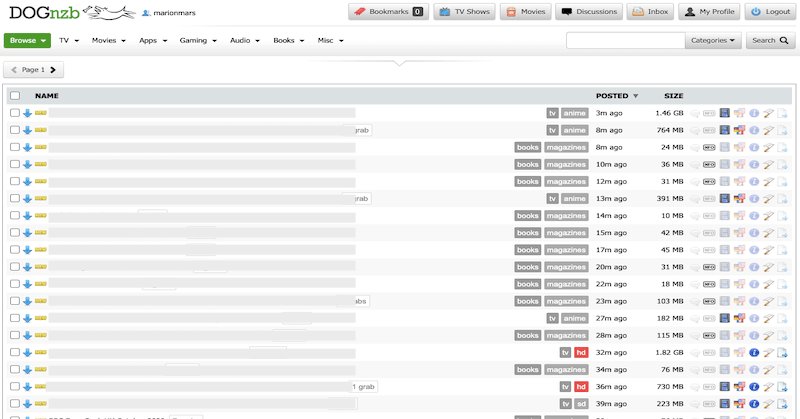800x419 pixels.
Task: Expand the Movies dropdown in the category bar
Action: 109,40
